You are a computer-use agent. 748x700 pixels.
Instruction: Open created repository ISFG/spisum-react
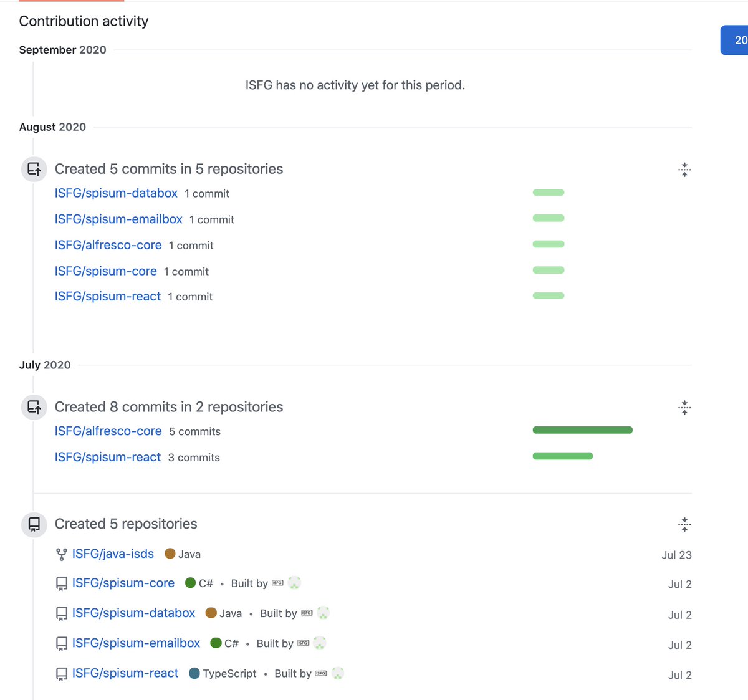(x=125, y=673)
